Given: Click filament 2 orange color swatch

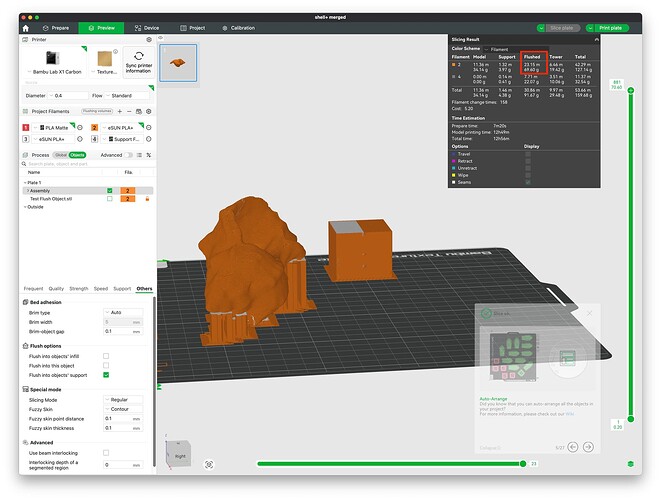Looking at the screenshot, I should coord(95,128).
